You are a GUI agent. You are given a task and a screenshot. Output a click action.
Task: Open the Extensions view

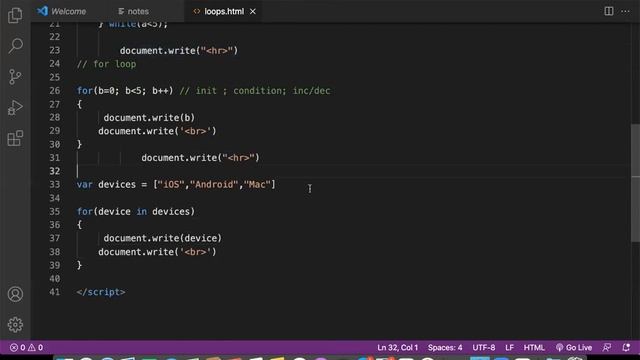pyautogui.click(x=15, y=138)
